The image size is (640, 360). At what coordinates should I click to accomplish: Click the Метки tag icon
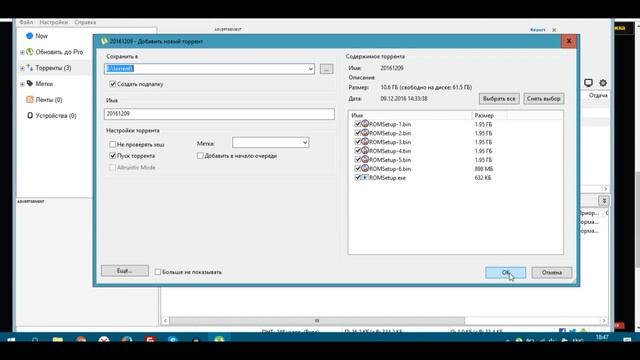[x=29, y=83]
